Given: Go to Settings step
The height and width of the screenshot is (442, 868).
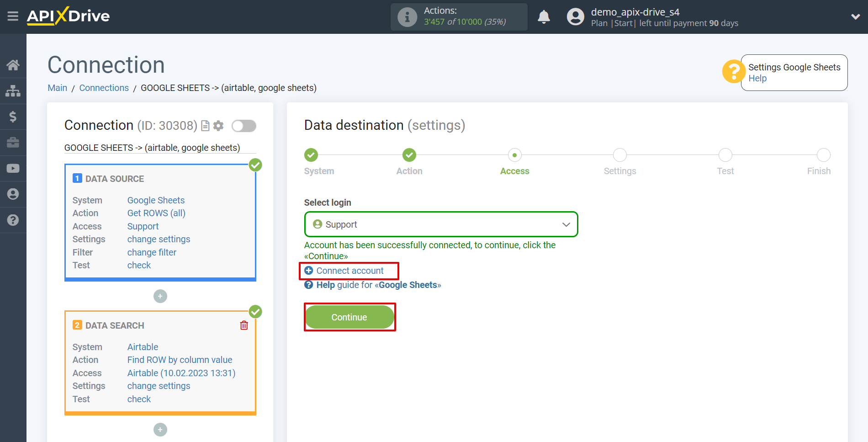Looking at the screenshot, I should pos(620,155).
